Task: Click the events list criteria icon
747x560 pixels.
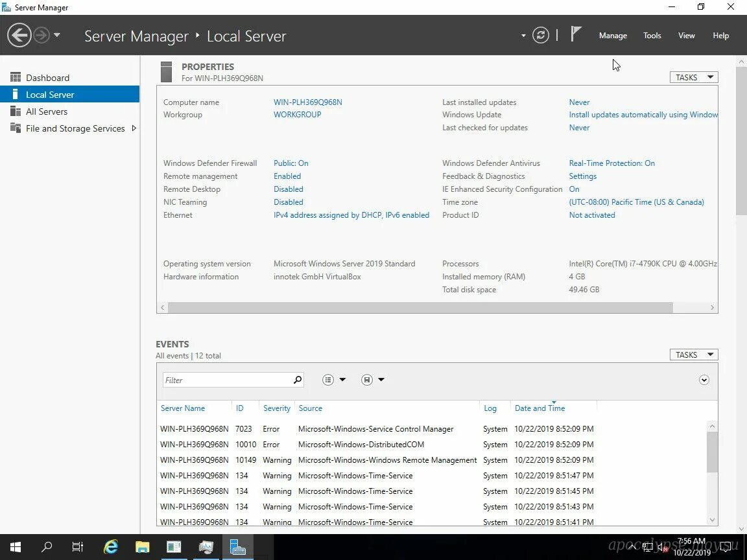Action: 327,380
